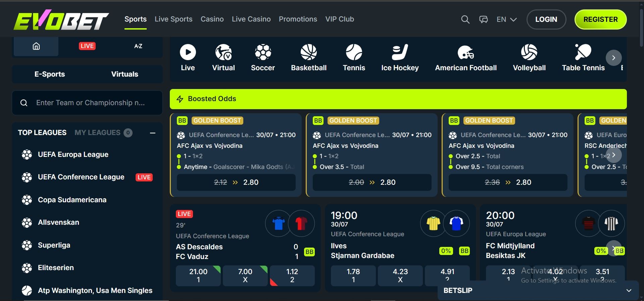Select the A-Z tab in sidebar
The width and height of the screenshot is (644, 301).
[138, 46]
